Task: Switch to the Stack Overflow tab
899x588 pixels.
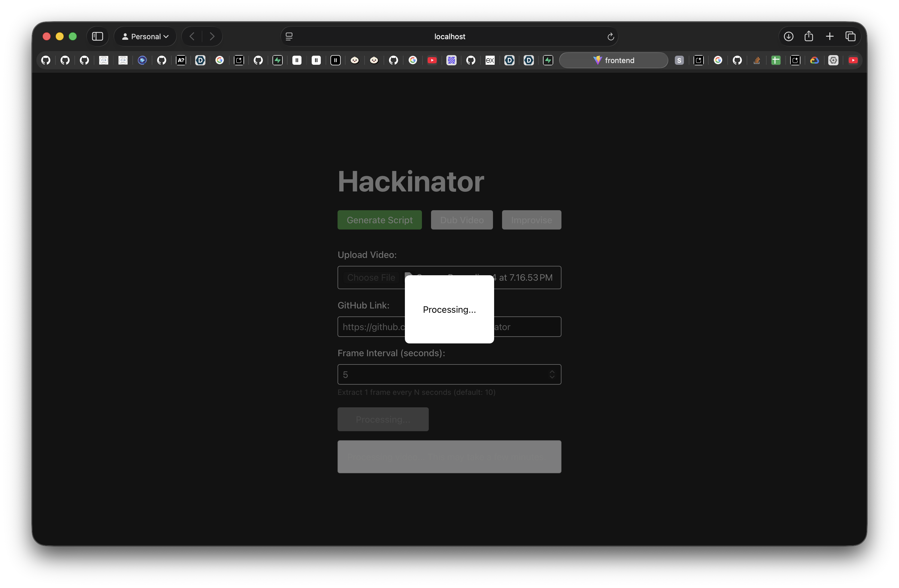Action: pyautogui.click(x=757, y=61)
